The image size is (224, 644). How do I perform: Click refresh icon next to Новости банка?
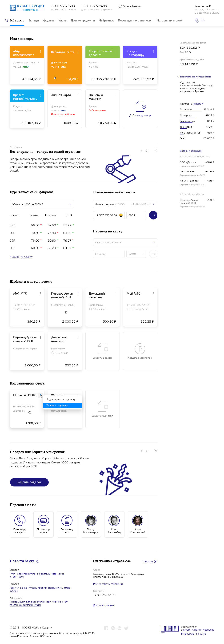(38, 561)
